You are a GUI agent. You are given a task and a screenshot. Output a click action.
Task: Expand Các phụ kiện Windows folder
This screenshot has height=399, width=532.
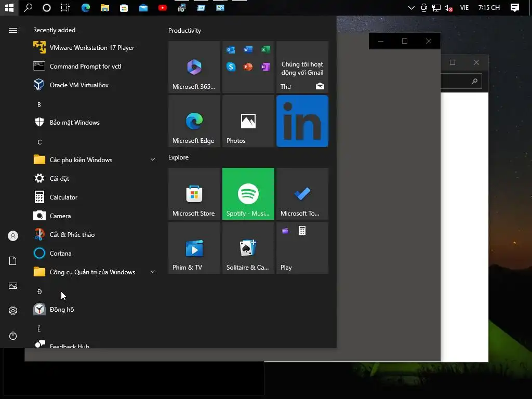point(95,159)
